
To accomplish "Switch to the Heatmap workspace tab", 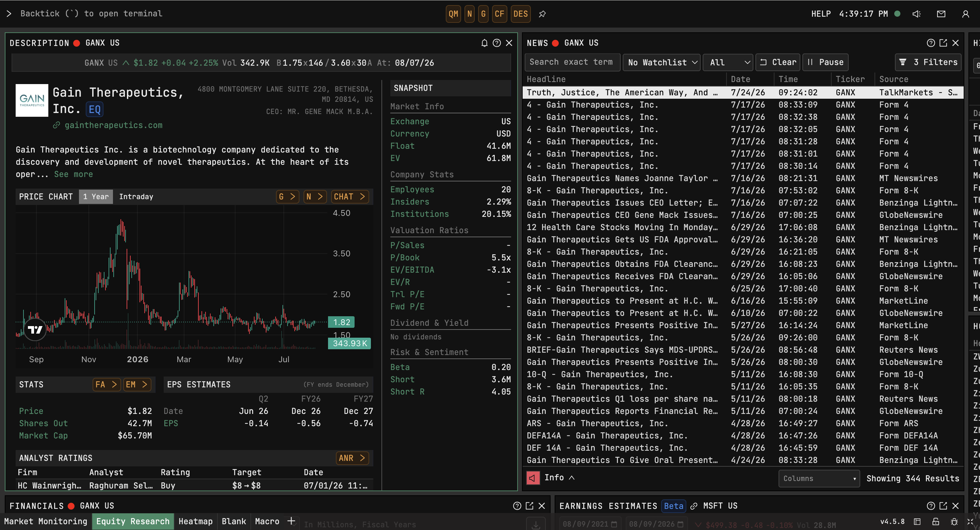I will (196, 521).
